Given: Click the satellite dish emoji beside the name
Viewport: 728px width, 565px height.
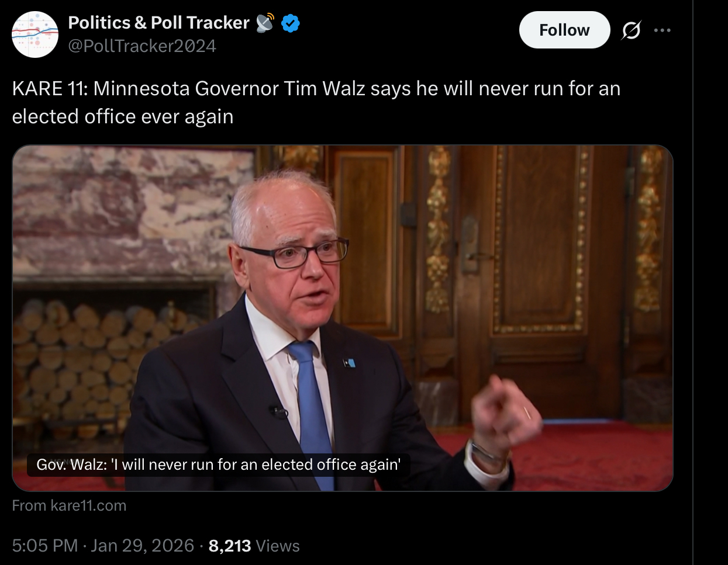Looking at the screenshot, I should pos(265,23).
